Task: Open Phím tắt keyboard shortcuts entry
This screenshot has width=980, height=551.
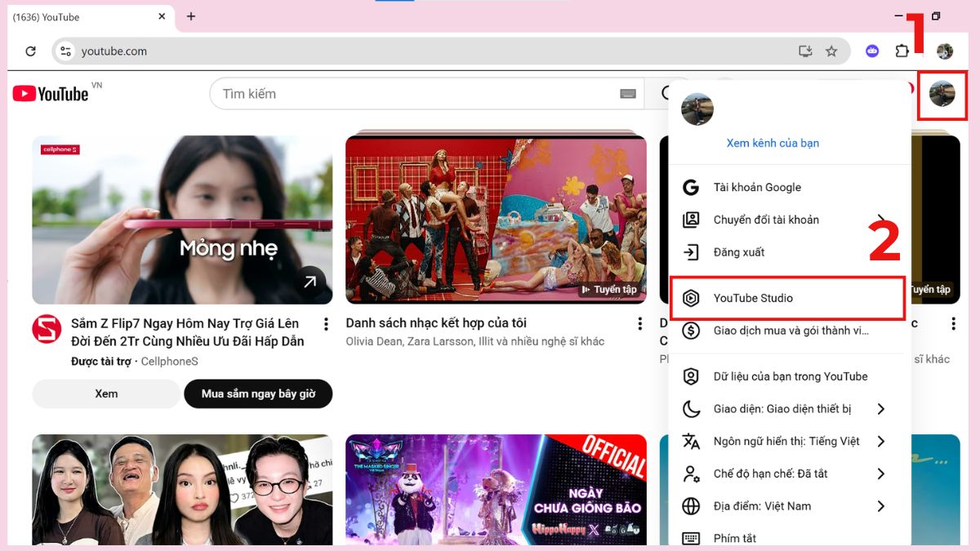Action: (x=735, y=537)
